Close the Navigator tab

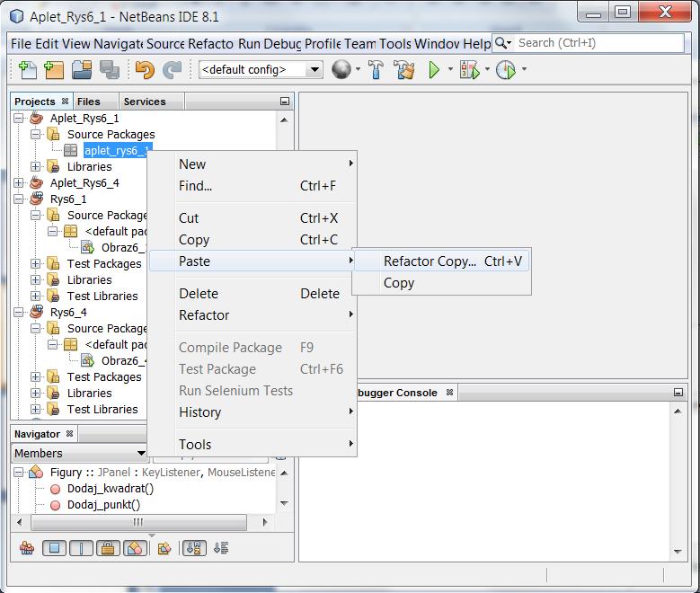tap(69, 433)
